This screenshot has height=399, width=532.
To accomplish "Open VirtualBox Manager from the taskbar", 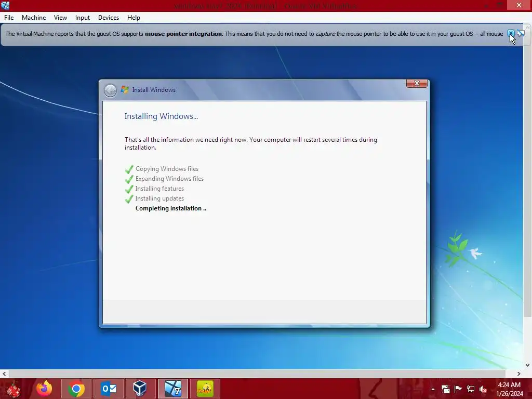I will point(140,389).
